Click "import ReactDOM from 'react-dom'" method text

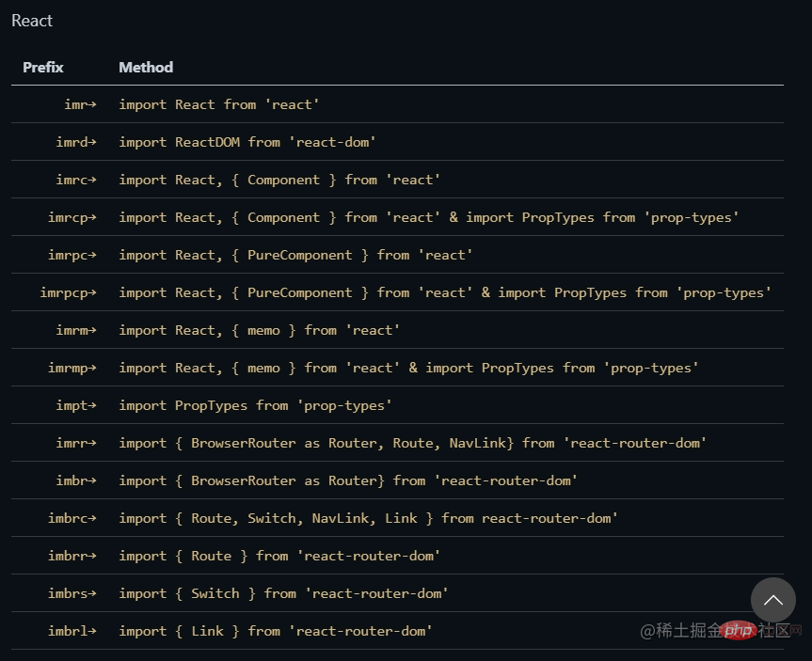[247, 142]
